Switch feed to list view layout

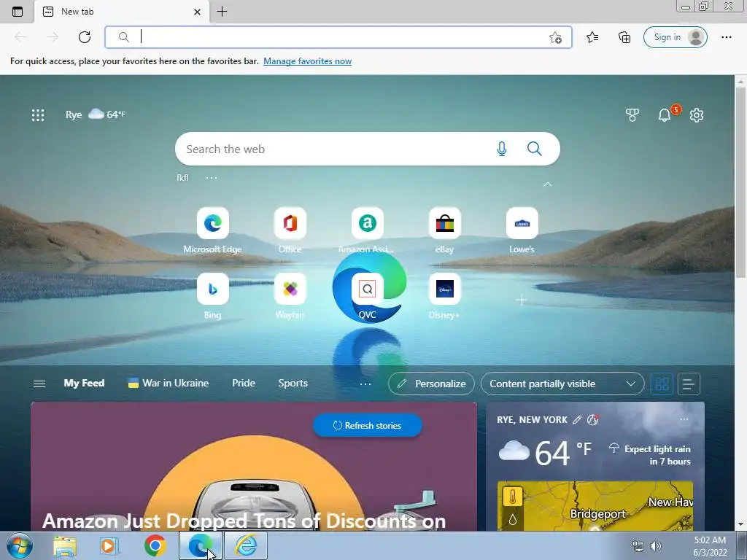[x=689, y=384]
